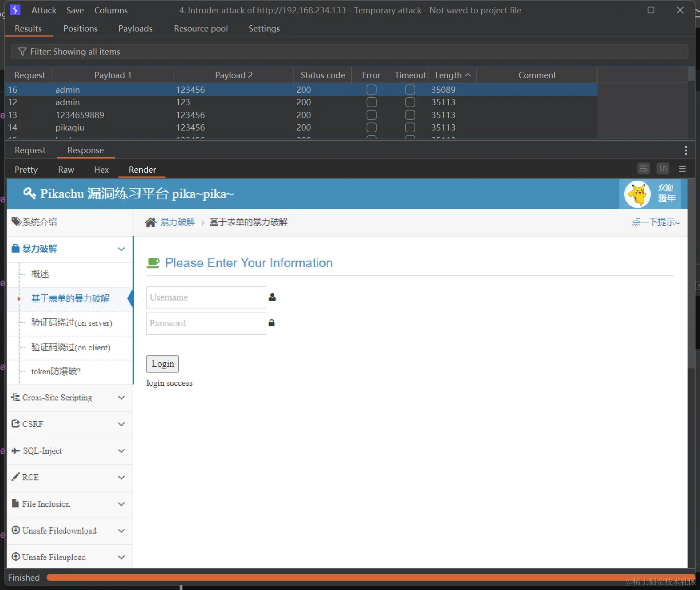Click the 暴力破解 breadcrumb link

coord(177,222)
